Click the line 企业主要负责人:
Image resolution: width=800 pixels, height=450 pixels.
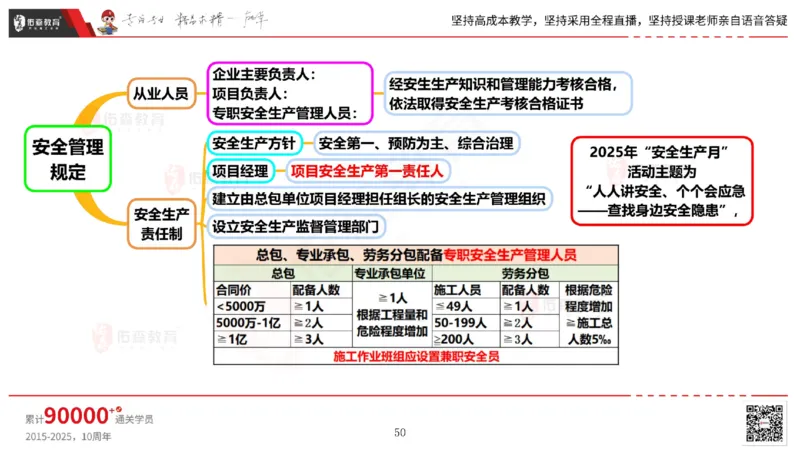pos(264,74)
